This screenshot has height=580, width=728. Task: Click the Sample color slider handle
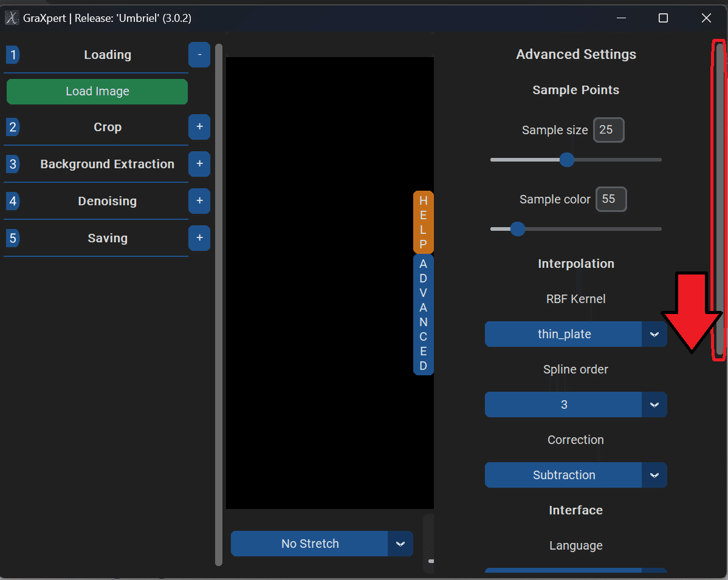tap(518, 229)
